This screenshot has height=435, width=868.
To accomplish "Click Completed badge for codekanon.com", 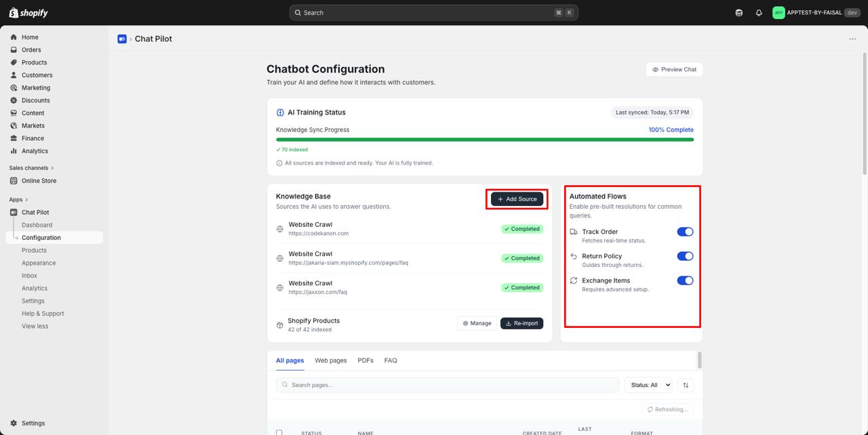I will 522,229.
